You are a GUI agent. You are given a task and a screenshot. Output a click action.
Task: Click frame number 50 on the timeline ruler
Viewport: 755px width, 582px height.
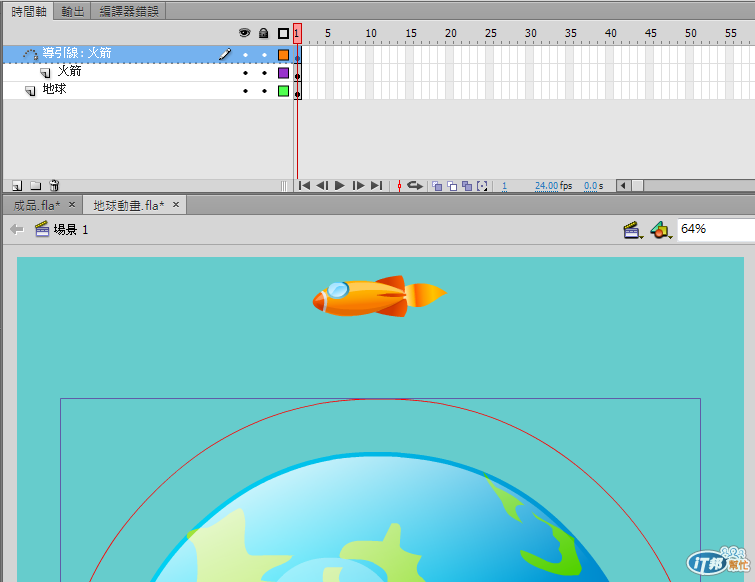coord(690,33)
